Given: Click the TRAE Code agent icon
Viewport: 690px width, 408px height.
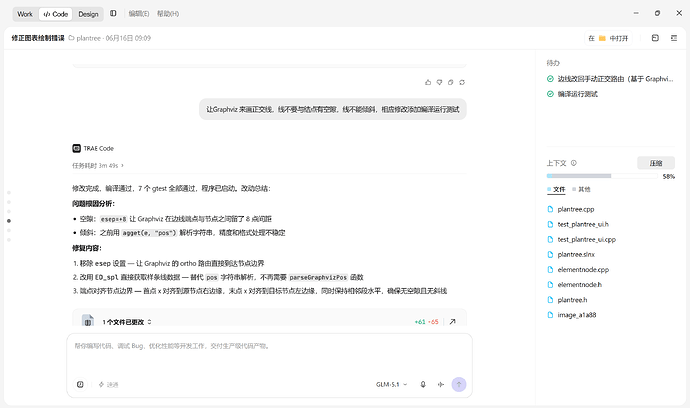Looking at the screenshot, I should pos(77,148).
